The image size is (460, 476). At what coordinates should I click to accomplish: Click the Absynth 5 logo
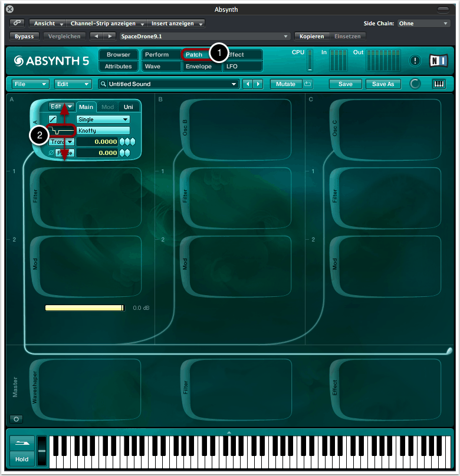[x=51, y=61]
